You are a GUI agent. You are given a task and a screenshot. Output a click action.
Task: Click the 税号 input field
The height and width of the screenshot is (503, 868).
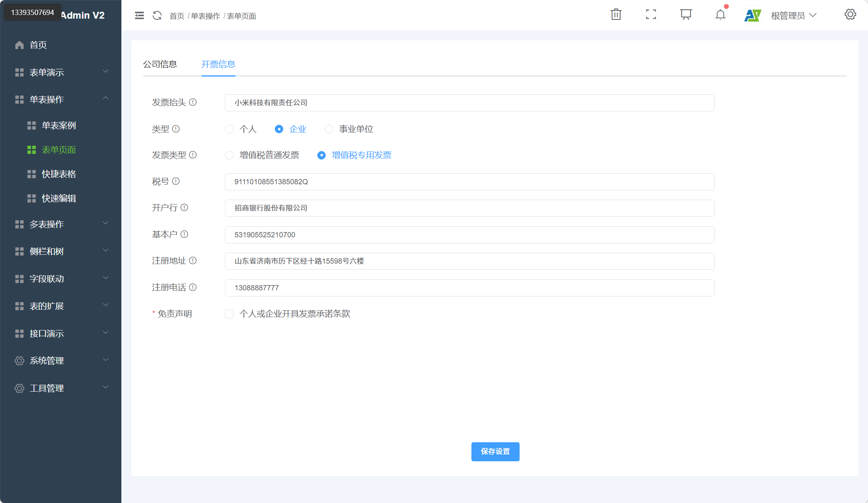[469, 182]
